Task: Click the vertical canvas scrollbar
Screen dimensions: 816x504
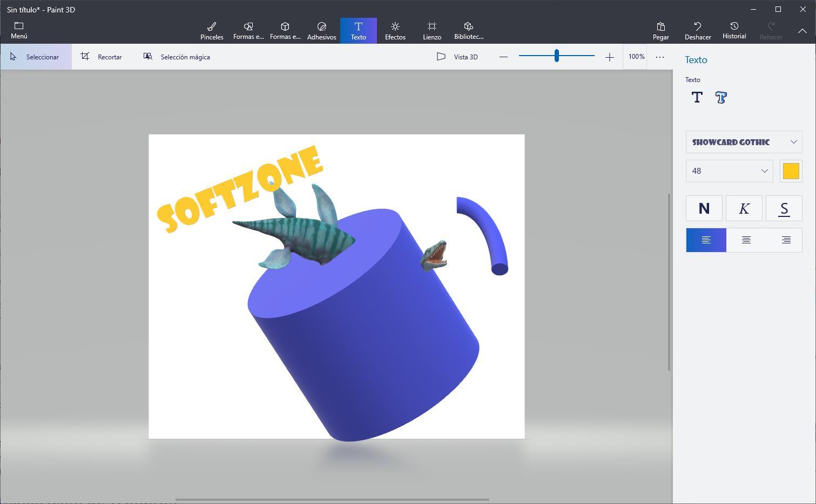Action: tap(670, 282)
